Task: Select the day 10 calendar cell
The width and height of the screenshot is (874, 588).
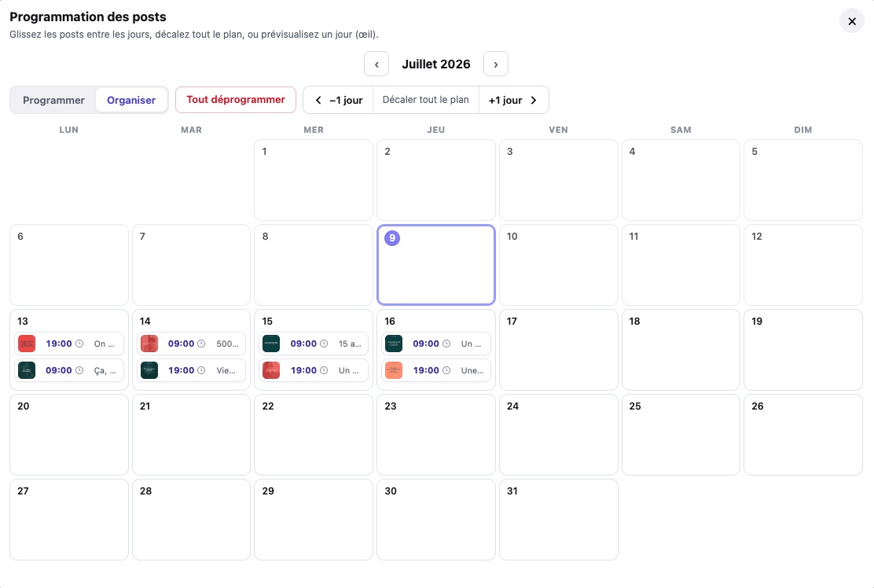Action: [559, 265]
